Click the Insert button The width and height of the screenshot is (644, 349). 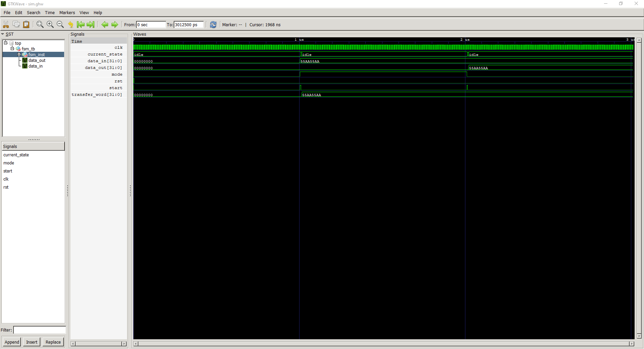[x=32, y=342]
